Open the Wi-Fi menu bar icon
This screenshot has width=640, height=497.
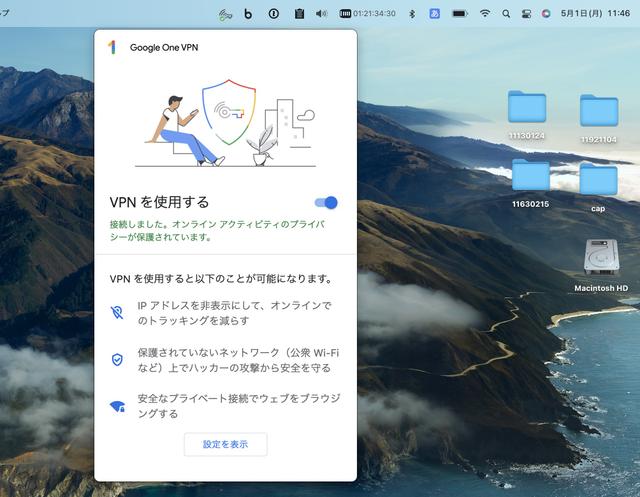pyautogui.click(x=484, y=14)
